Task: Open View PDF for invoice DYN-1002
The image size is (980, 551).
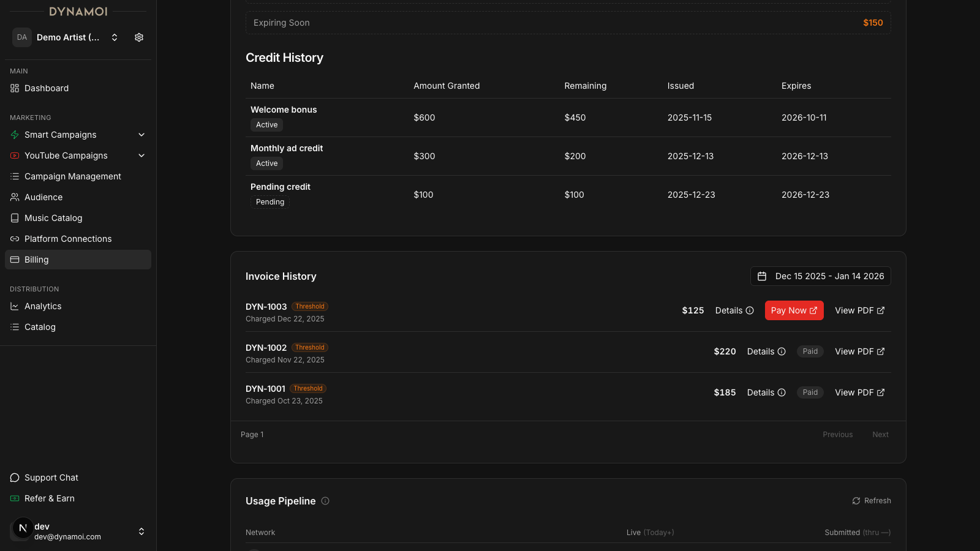Action: tap(859, 351)
